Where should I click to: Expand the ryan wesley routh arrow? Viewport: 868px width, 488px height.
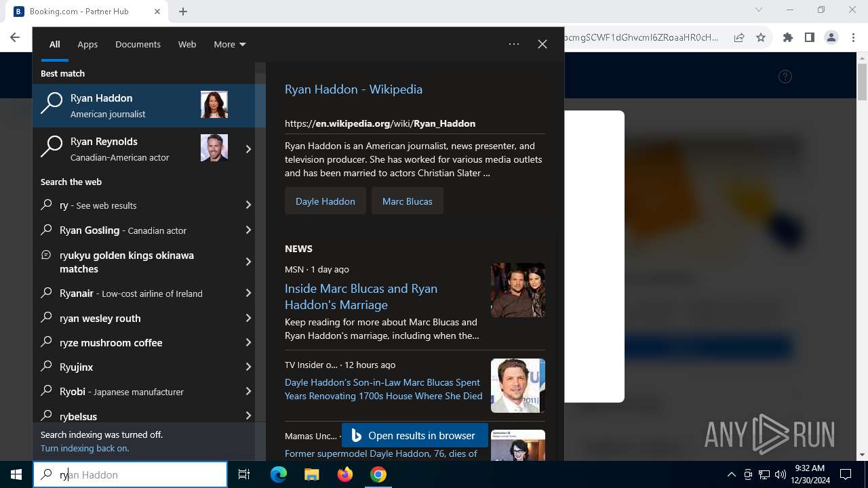(248, 318)
